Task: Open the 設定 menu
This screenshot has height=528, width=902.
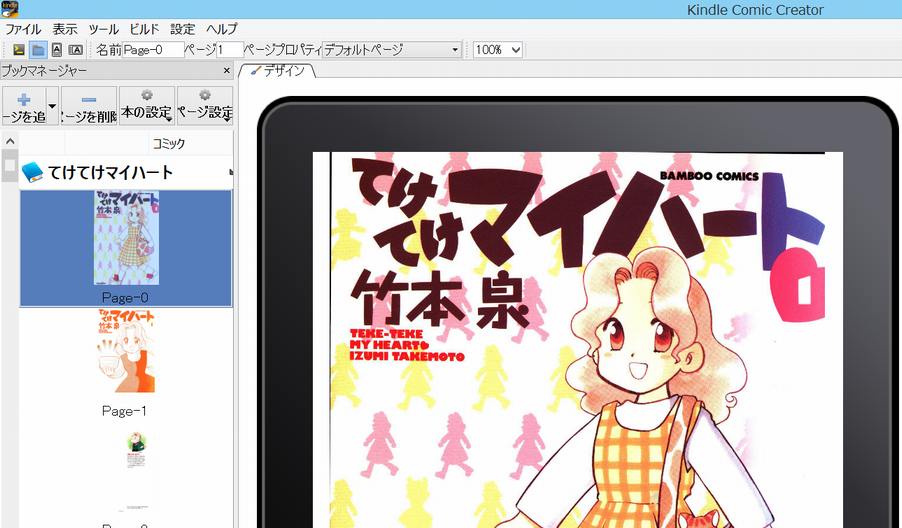Action: point(182,29)
